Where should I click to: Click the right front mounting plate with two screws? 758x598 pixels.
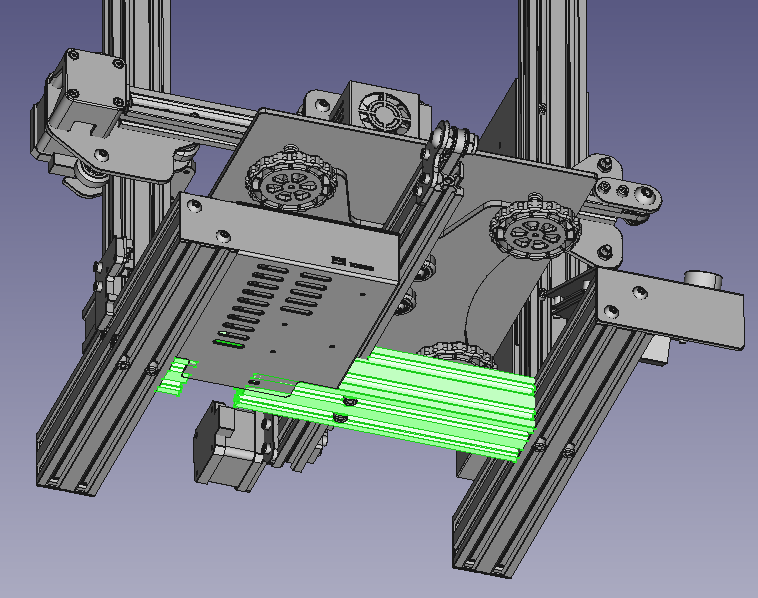[x=670, y=307]
